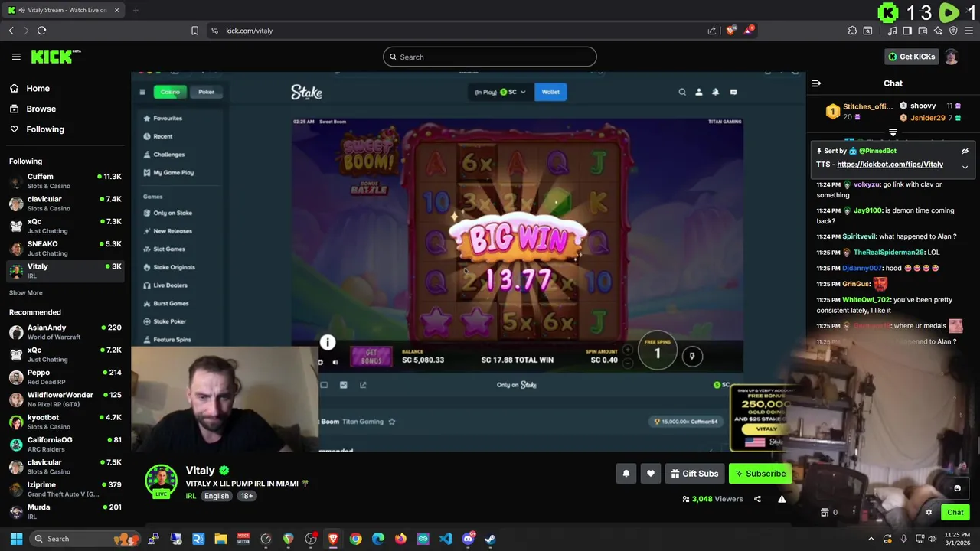Screen dimensions: 980x551
Task: Open SNEAKO's channel in Following list
Action: (x=65, y=249)
